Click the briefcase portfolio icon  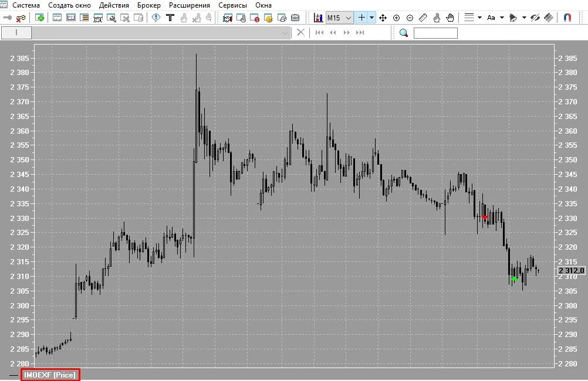(x=295, y=18)
